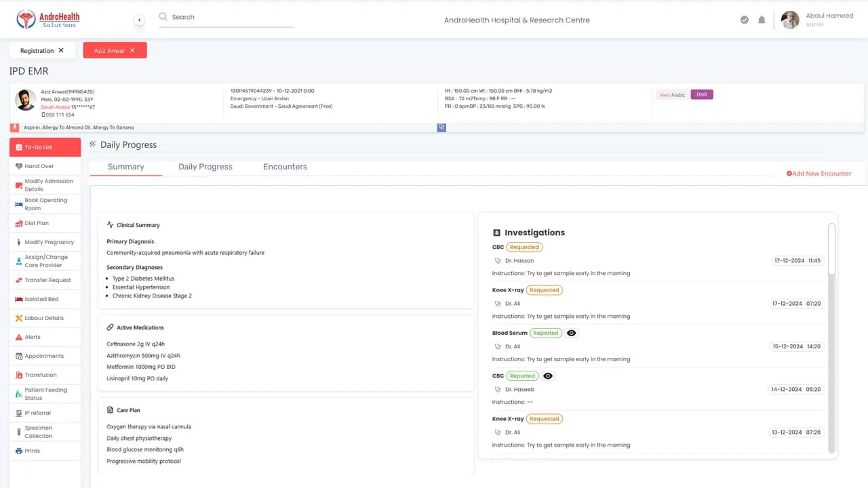Open Appointments in the sidebar
This screenshot has height=488, width=868.
coord(45,356)
